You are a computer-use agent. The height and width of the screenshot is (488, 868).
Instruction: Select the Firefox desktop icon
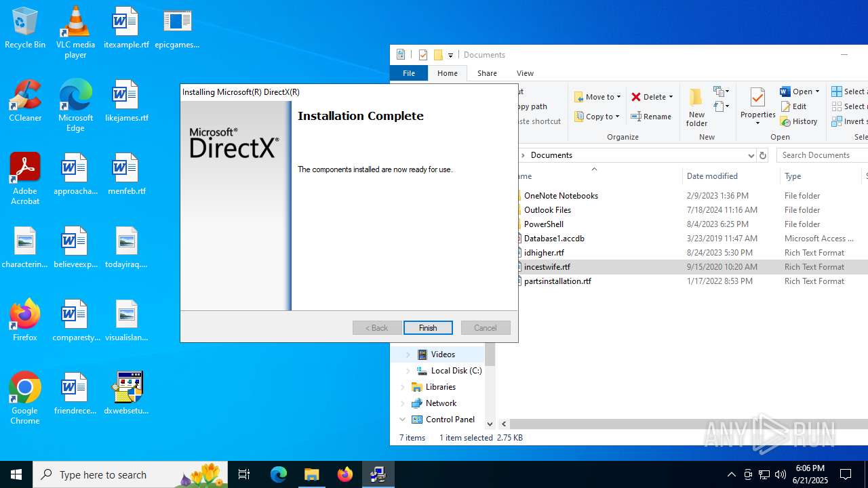click(x=25, y=321)
